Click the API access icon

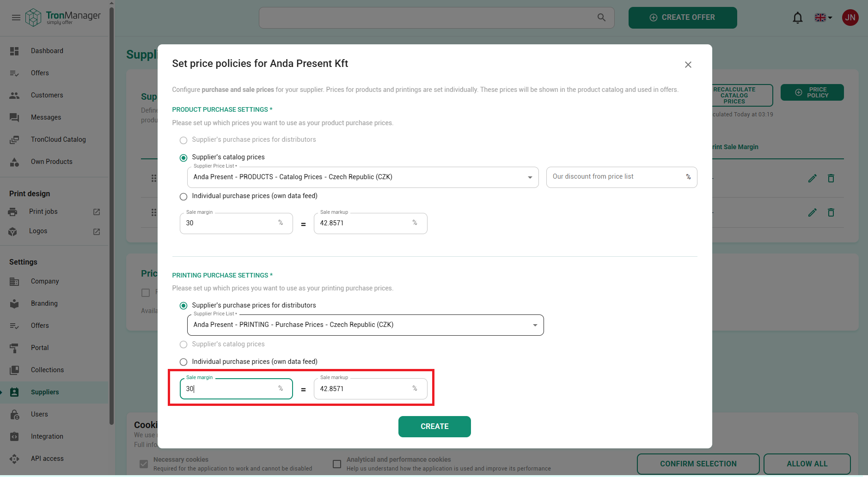tap(14, 459)
